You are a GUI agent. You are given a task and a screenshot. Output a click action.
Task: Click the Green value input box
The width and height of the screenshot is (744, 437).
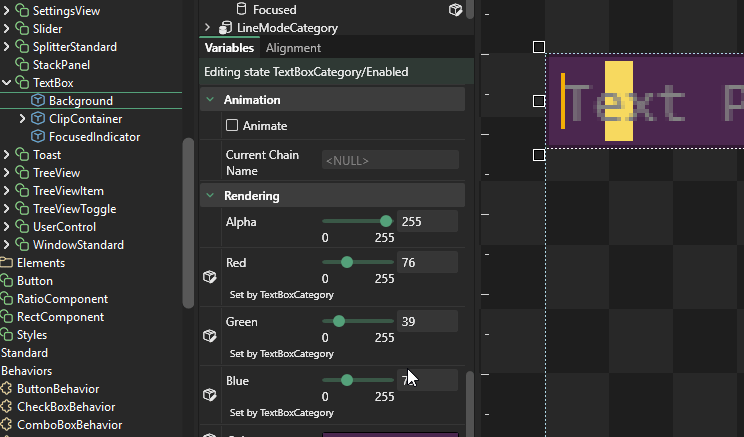point(427,321)
